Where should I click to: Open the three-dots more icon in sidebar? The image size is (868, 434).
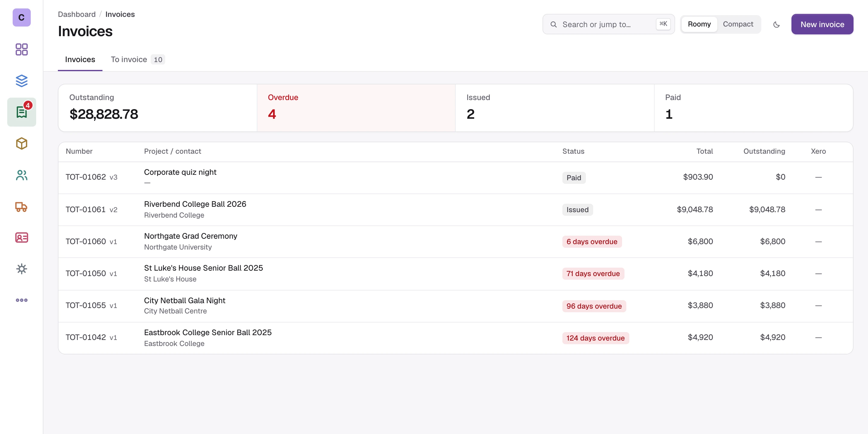(22, 300)
